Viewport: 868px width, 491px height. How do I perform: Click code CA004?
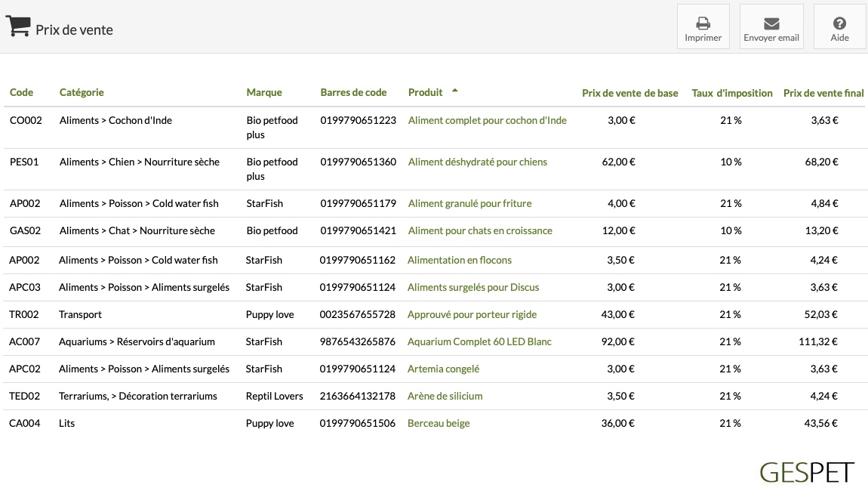pos(24,423)
